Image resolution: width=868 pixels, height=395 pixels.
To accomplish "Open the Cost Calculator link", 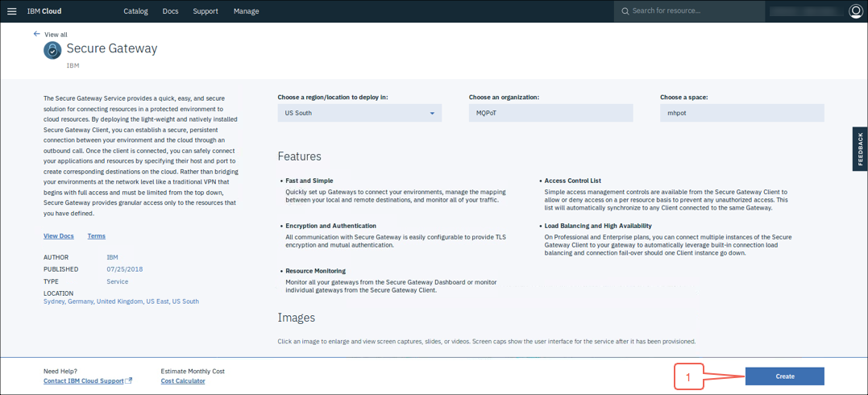I will pos(183,381).
